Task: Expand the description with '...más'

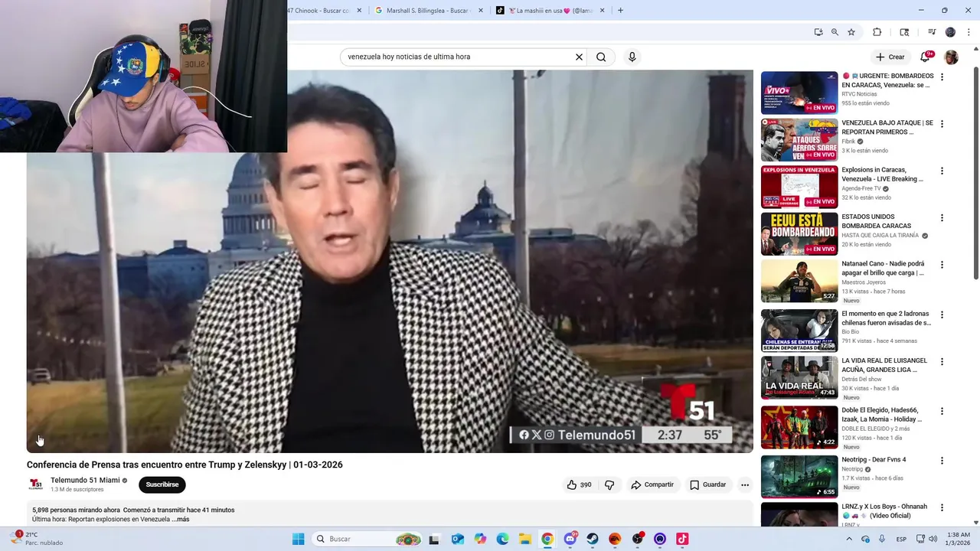Action: pyautogui.click(x=181, y=519)
